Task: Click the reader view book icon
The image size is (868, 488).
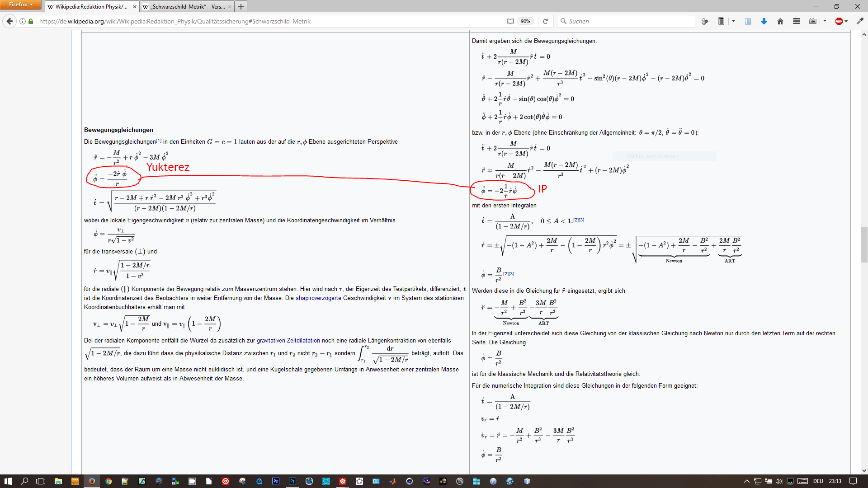Action: (510, 21)
